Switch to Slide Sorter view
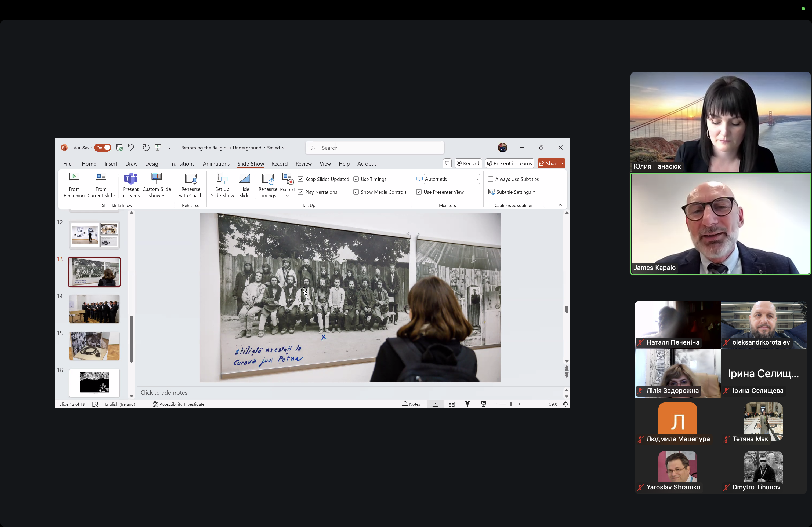This screenshot has height=527, width=812. tap(451, 404)
